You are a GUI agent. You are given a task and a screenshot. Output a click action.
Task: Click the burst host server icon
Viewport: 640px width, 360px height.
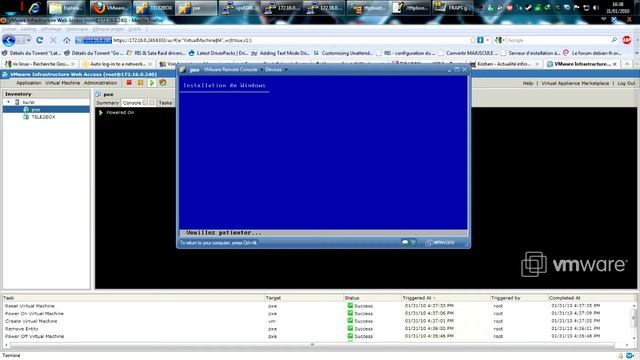[x=17, y=102]
